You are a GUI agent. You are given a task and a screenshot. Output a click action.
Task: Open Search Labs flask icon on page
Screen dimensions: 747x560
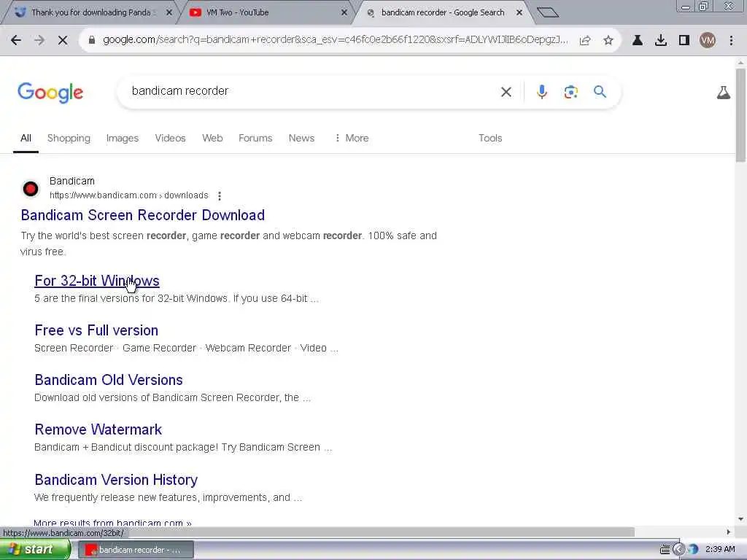[x=723, y=93]
